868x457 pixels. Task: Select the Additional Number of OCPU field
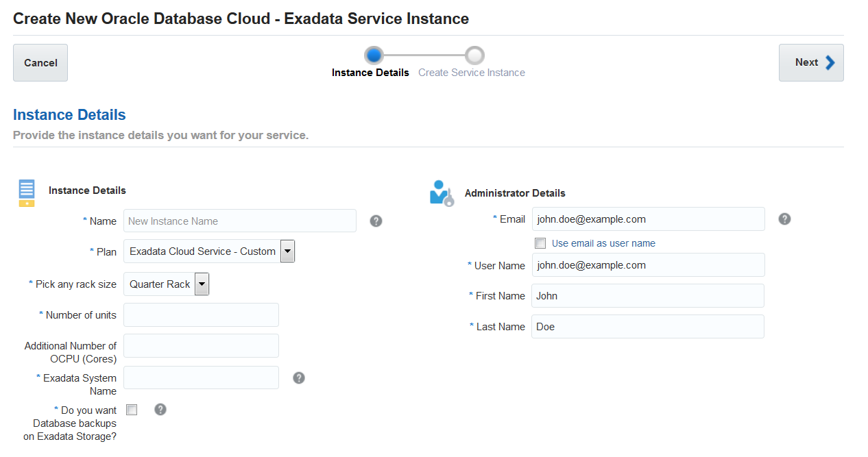[201, 345]
